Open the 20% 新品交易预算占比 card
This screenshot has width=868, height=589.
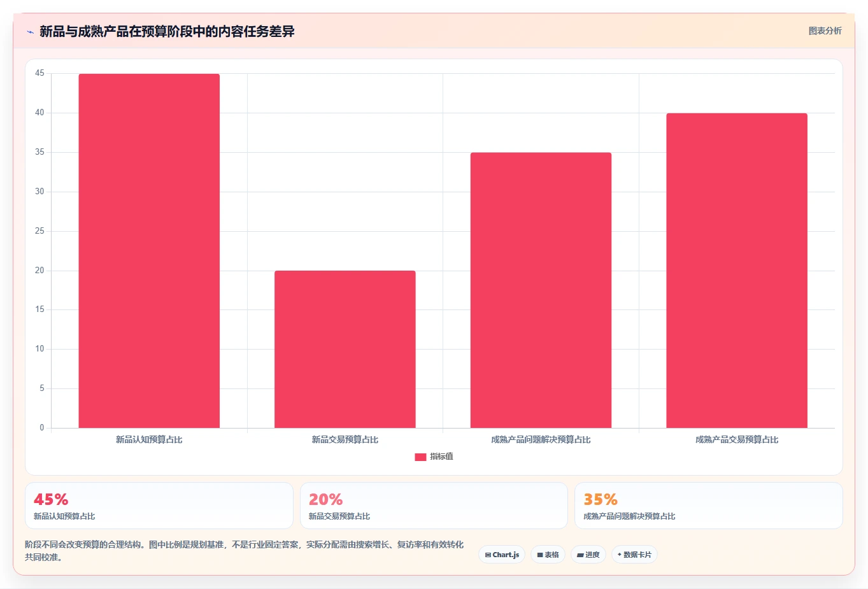[434, 506]
